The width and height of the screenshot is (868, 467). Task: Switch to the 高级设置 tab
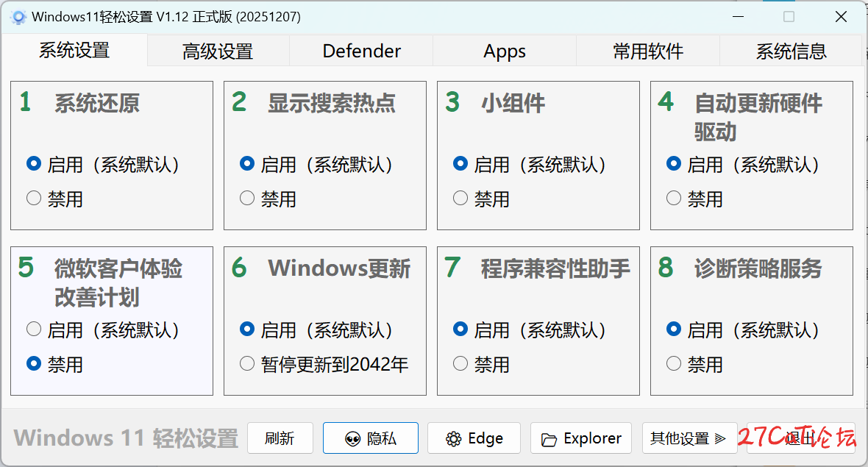coord(218,51)
